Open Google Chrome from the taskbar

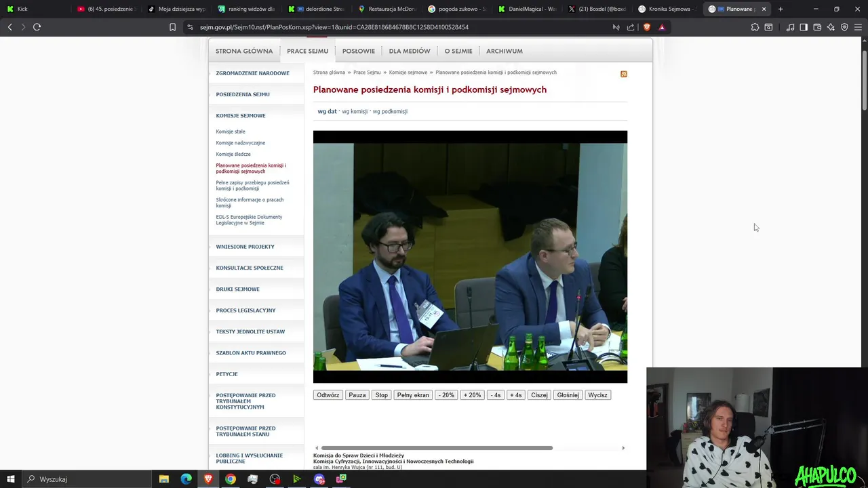click(231, 479)
